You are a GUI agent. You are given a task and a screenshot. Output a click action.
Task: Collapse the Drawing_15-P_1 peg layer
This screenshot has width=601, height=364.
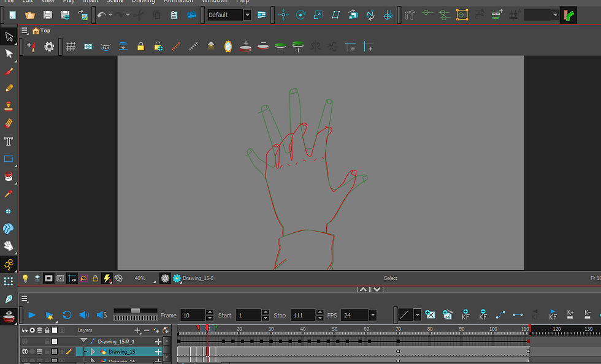[x=83, y=340]
